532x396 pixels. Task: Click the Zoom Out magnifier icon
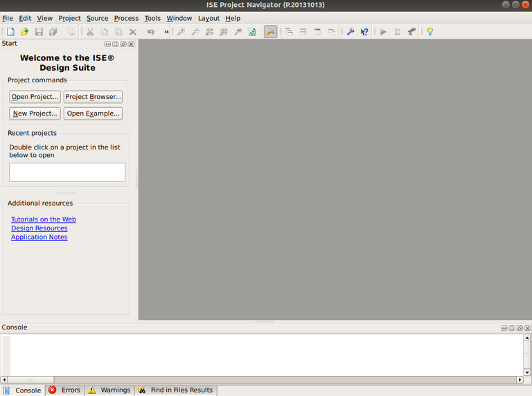pyautogui.click(x=195, y=32)
